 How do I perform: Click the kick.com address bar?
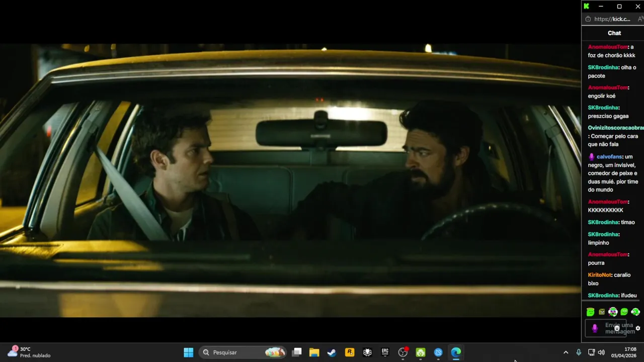(612, 19)
